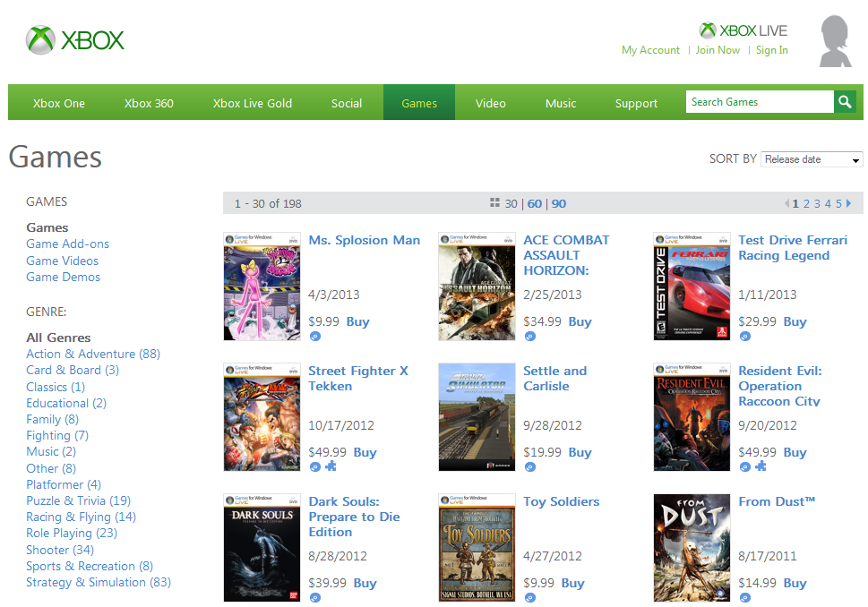Open the Test Drive Ferrari cover thumbnail

pyautogui.click(x=692, y=286)
